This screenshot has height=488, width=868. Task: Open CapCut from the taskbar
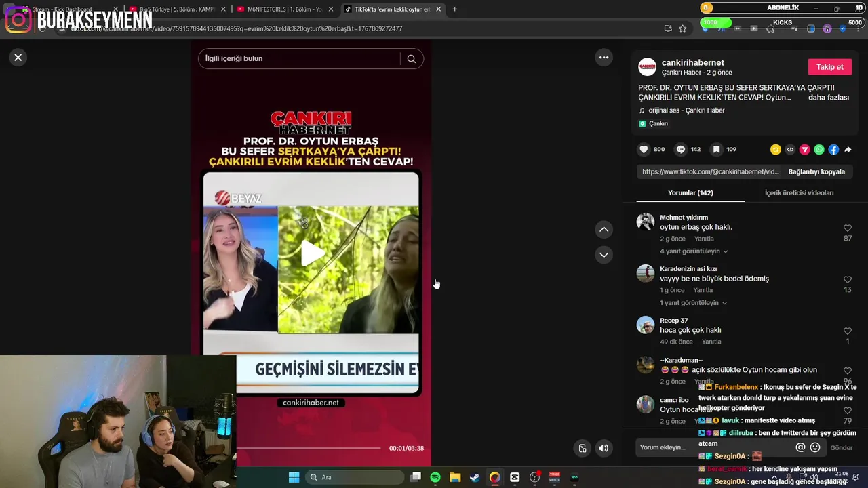point(515,477)
